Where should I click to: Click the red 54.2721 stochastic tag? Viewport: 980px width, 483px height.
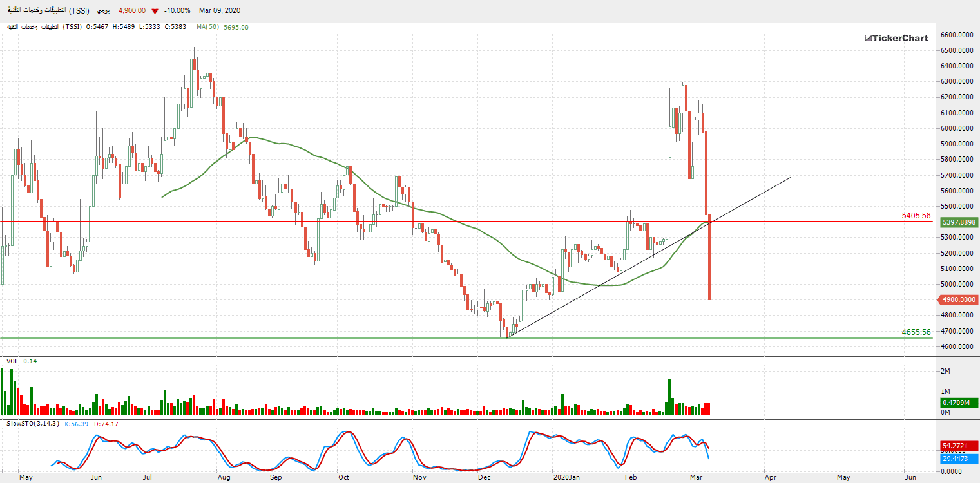pos(959,445)
